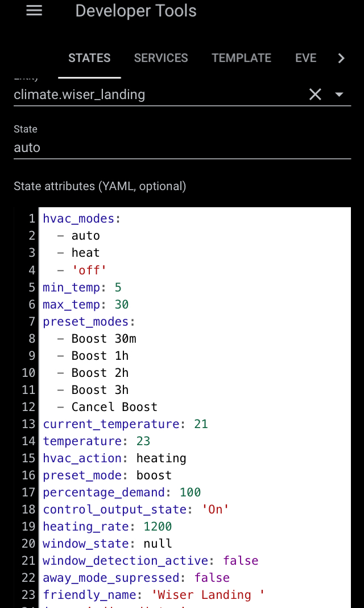Click the preset_mode boost value
The width and height of the screenshot is (364, 608).
pos(152,475)
